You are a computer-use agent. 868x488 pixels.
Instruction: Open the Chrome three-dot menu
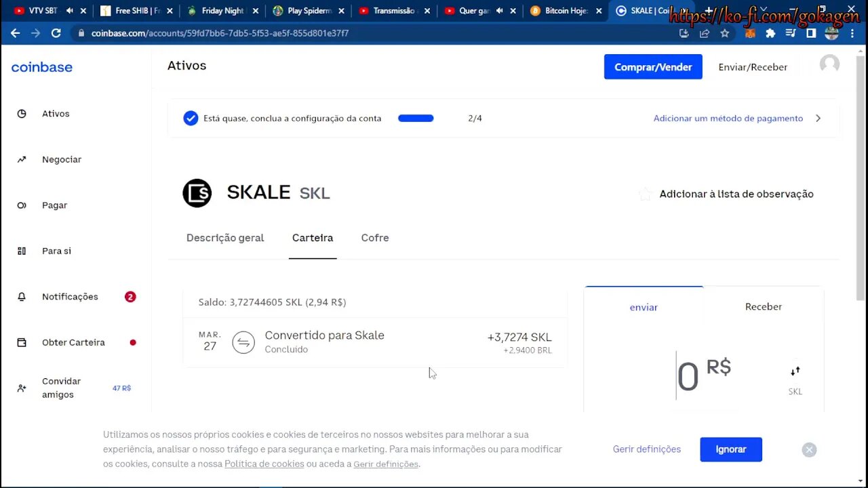click(852, 33)
